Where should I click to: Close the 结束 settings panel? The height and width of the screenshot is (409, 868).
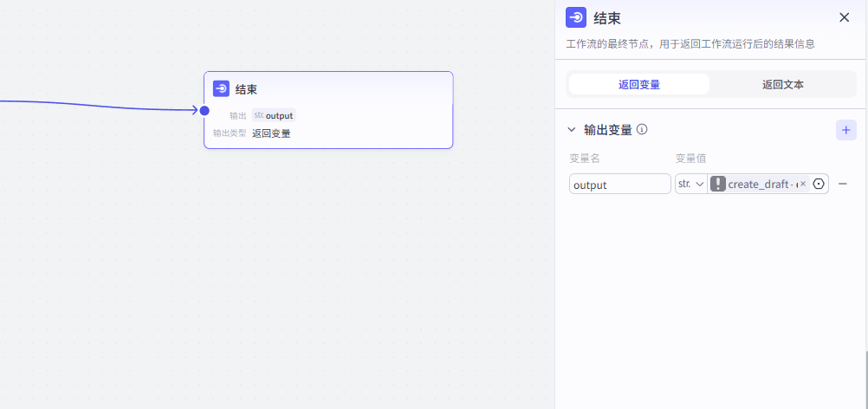[844, 17]
